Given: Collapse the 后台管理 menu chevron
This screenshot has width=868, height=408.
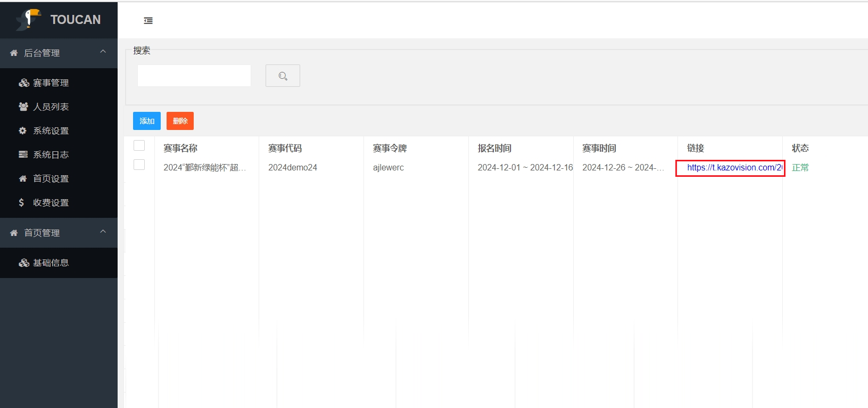Looking at the screenshot, I should click(103, 52).
